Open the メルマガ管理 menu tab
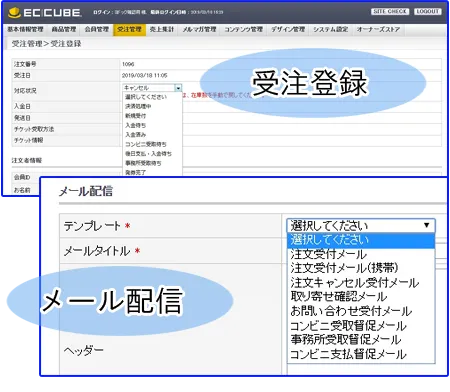Screen dimensions: 450x392 pos(199,29)
